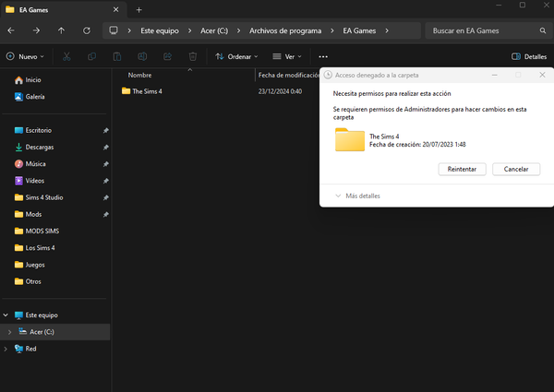Open Galería in the sidebar
This screenshot has width=554, height=392.
coord(30,97)
